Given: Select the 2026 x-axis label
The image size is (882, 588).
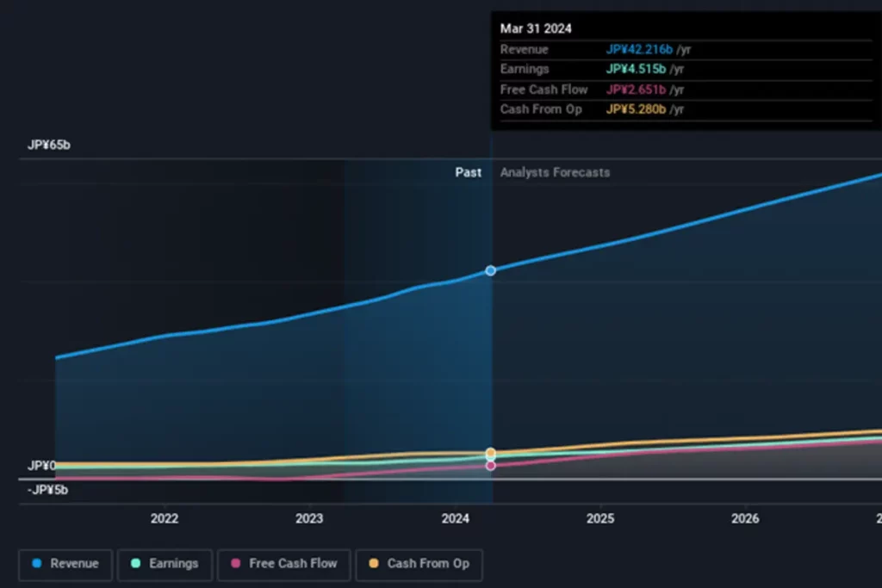Looking at the screenshot, I should click(x=745, y=518).
